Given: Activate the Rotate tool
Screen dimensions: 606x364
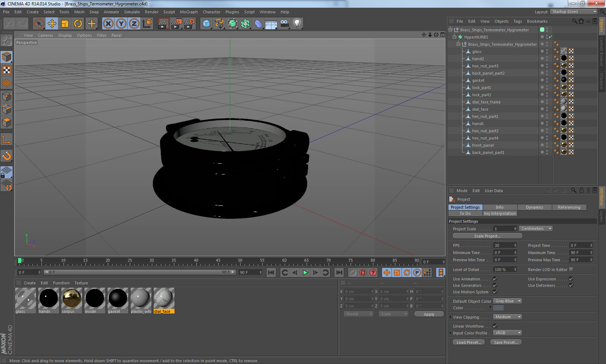Looking at the screenshot, I should click(x=78, y=24).
